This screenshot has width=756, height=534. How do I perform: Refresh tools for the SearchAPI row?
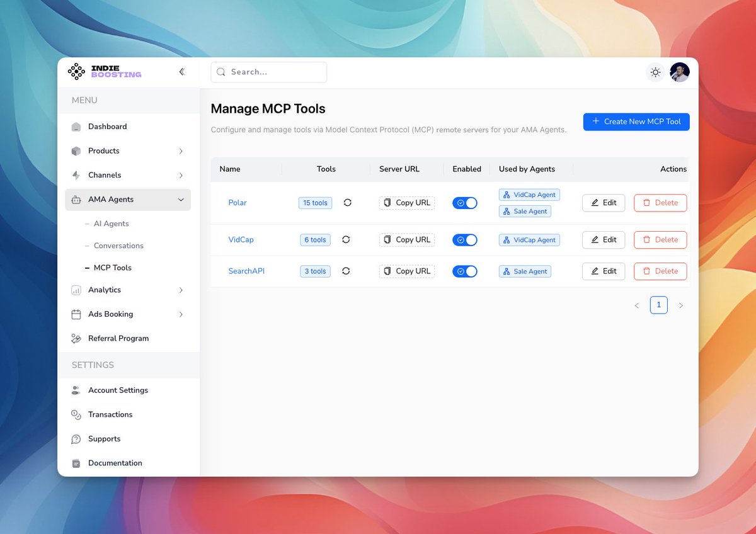[x=346, y=271]
